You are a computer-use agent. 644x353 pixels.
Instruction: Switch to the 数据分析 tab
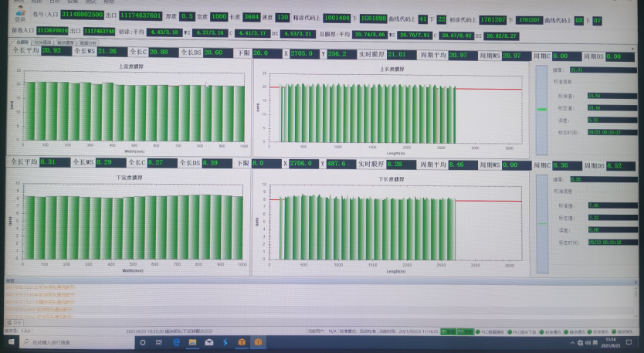(x=88, y=42)
